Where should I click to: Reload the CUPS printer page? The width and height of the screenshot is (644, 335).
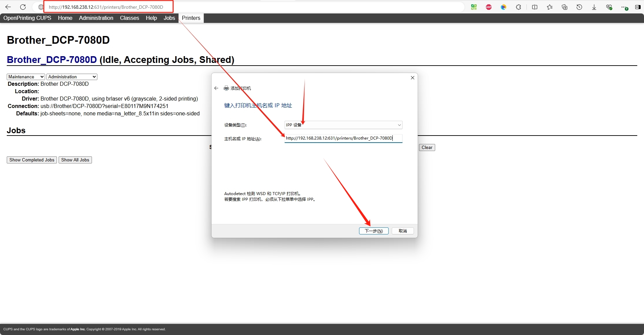[23, 7]
